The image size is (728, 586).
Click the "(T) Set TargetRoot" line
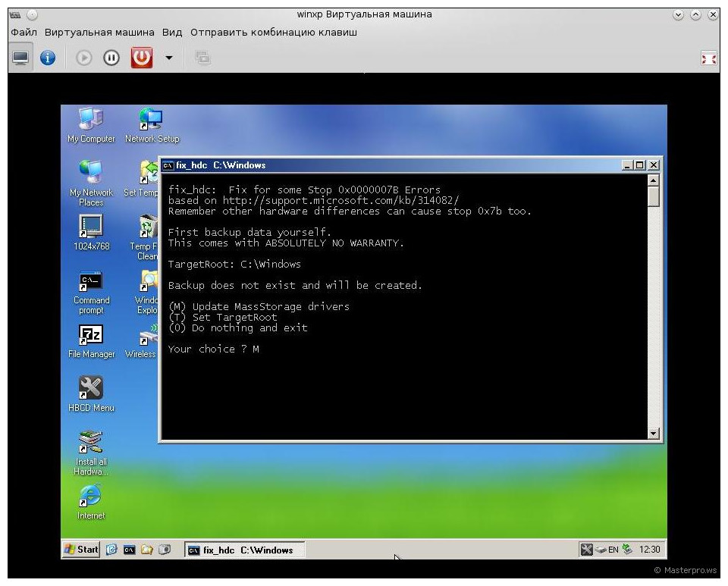222,318
